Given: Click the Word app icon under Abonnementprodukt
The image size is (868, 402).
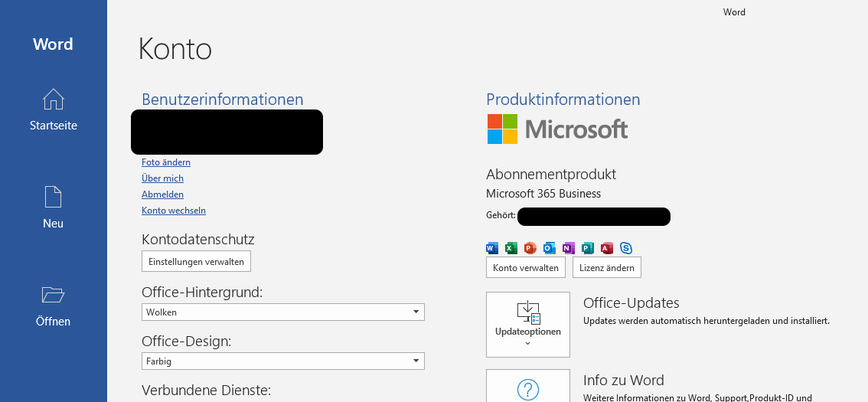Looking at the screenshot, I should pyautogui.click(x=492, y=247).
